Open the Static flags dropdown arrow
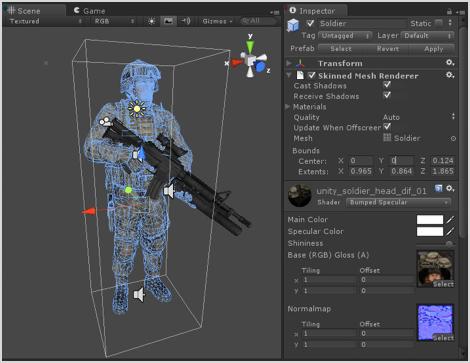 (450, 23)
